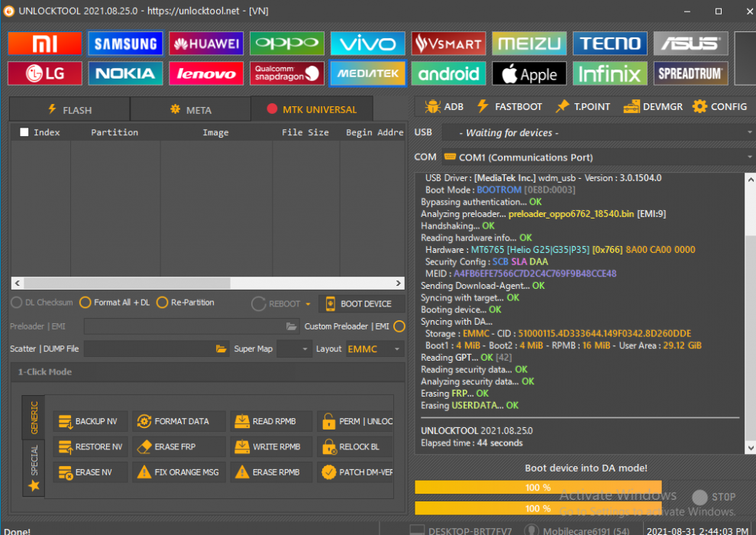Click the FORMAT DATA button
Viewport: 756px width, 535px height.
click(x=179, y=421)
